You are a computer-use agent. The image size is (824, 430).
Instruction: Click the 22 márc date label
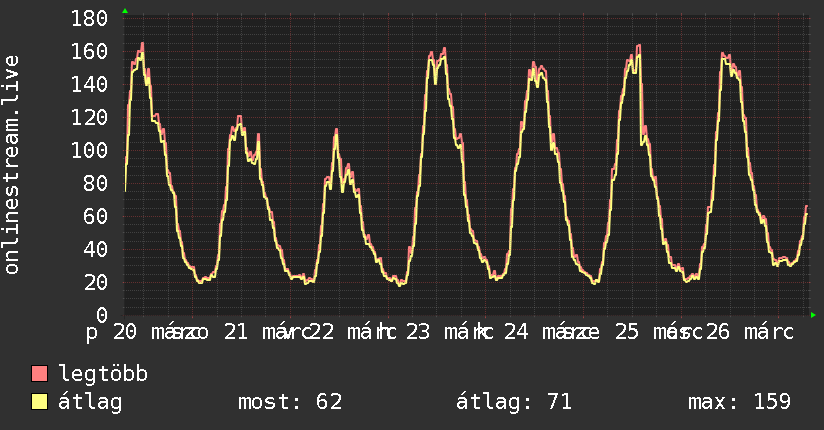(x=352, y=332)
